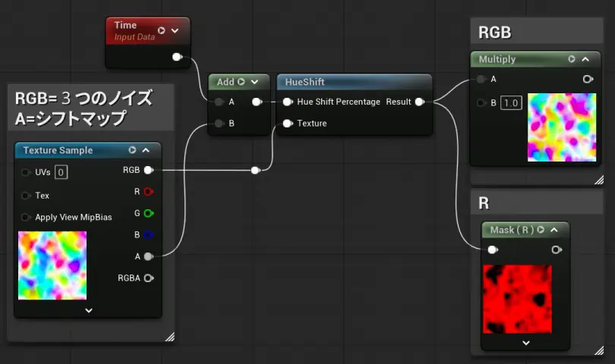Collapse the Multiply node preview
615x364 pixels.
click(585, 59)
